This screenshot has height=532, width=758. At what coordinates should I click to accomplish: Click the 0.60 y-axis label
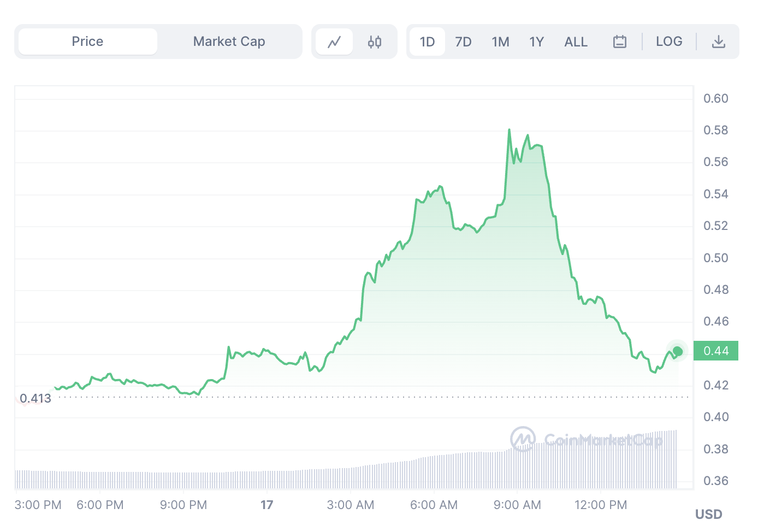[x=715, y=98]
